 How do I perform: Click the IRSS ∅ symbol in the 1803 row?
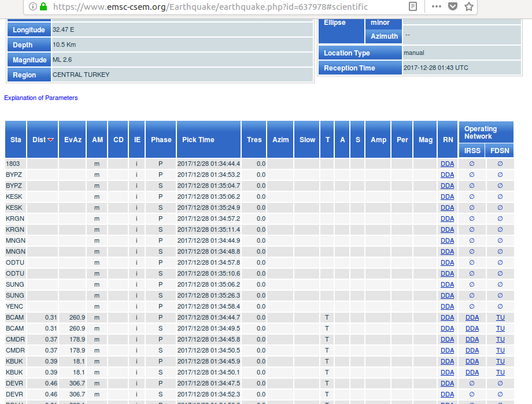472,164
